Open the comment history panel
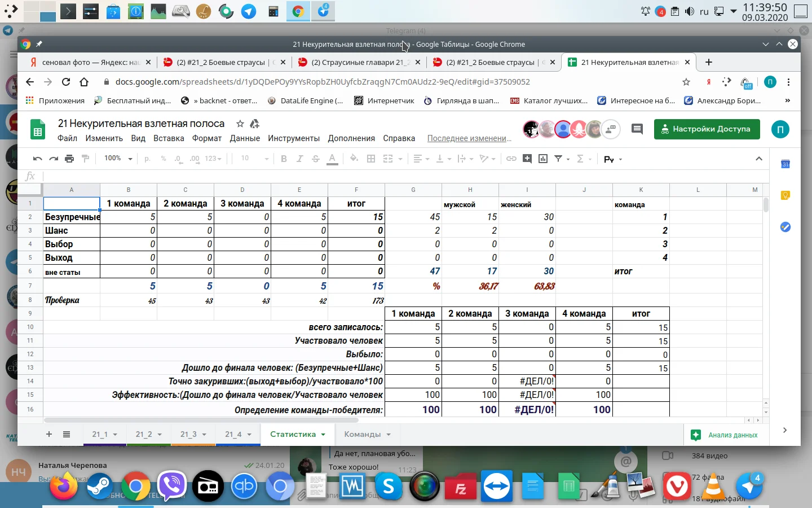This screenshot has height=508, width=812. coord(637,129)
